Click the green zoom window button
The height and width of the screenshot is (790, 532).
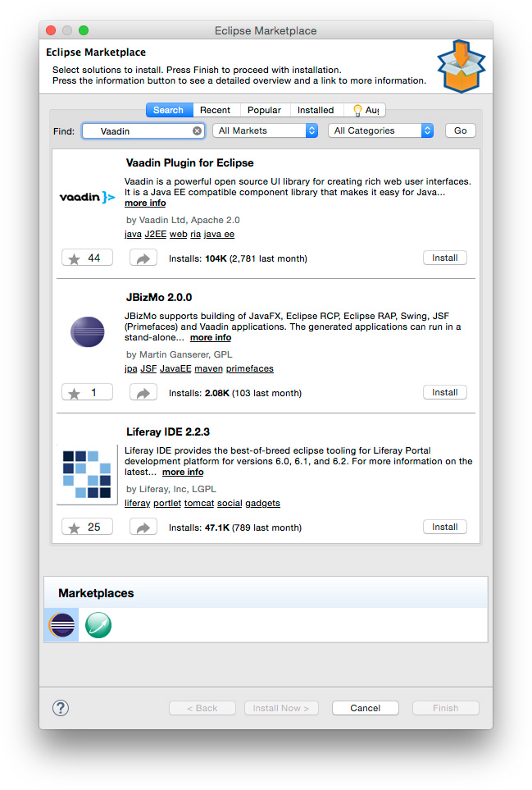click(x=84, y=30)
